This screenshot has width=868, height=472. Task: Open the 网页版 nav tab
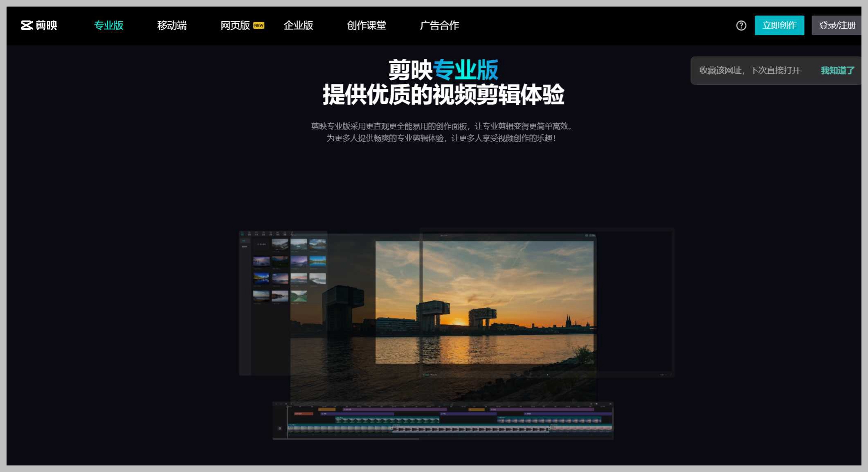coord(235,25)
